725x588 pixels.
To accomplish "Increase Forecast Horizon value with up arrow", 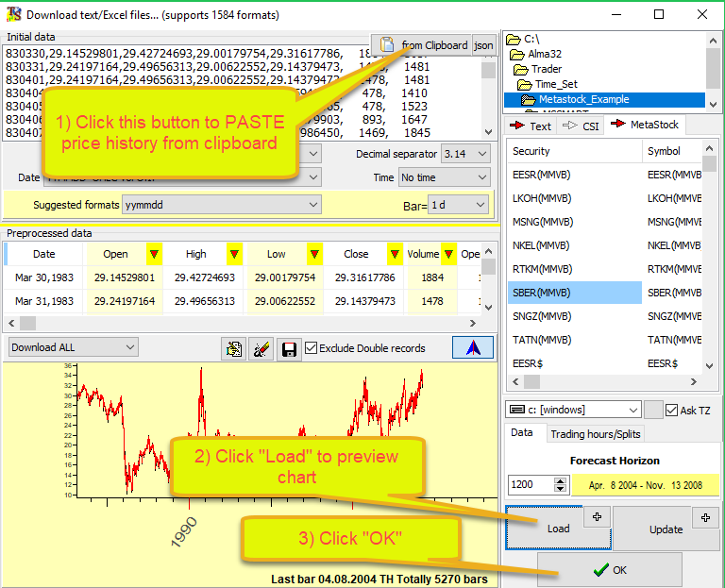I will point(561,479).
